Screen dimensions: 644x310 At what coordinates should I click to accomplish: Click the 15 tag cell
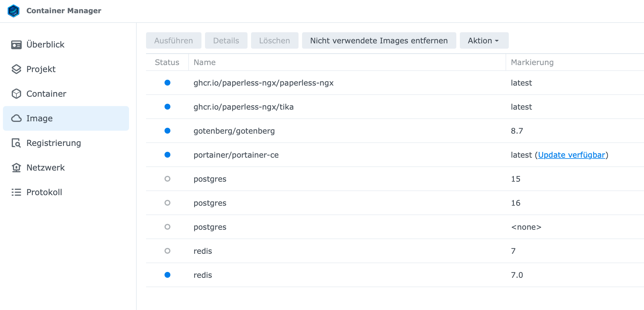click(516, 179)
